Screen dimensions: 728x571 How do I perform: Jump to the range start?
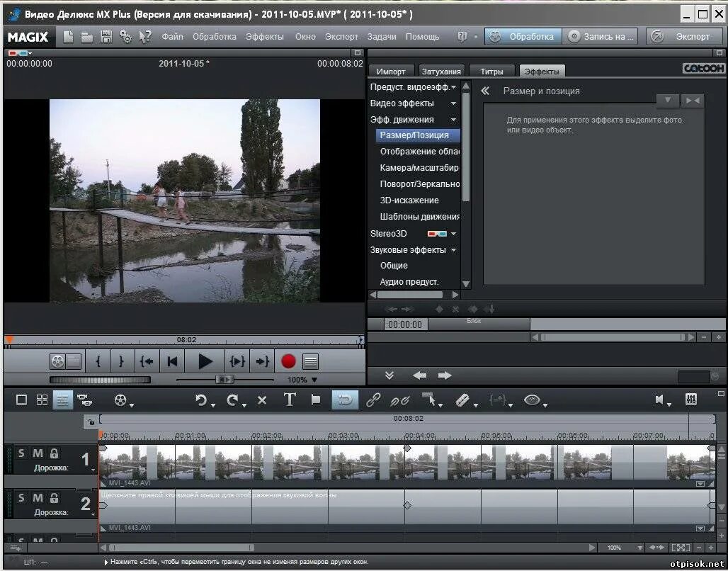coord(147,361)
